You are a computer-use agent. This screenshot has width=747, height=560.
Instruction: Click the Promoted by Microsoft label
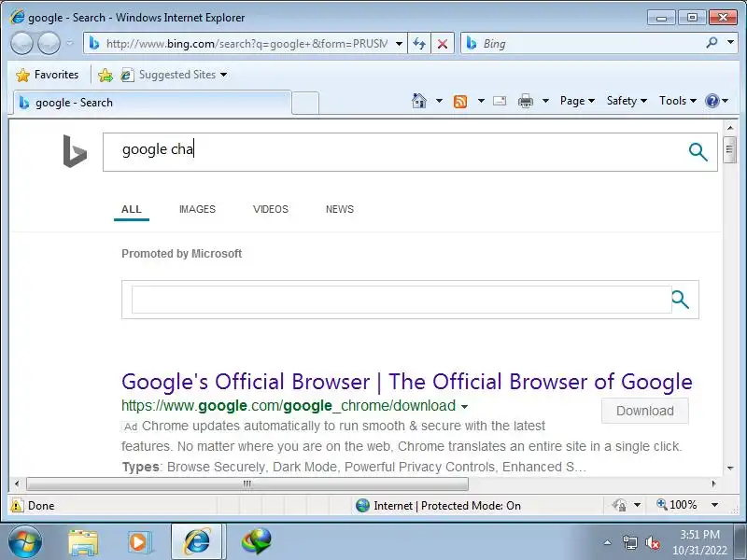(x=181, y=254)
